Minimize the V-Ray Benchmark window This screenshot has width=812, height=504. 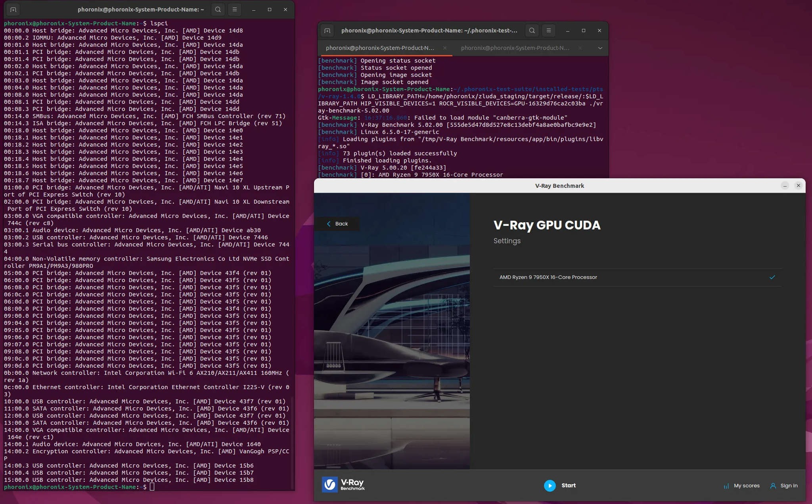pos(785,186)
